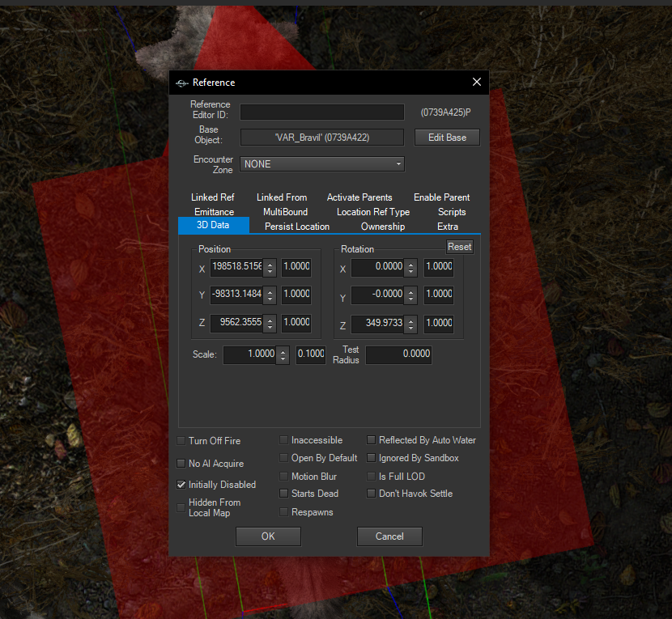This screenshot has width=672, height=619.
Task: Click Rotation X value field
Action: 377,266
